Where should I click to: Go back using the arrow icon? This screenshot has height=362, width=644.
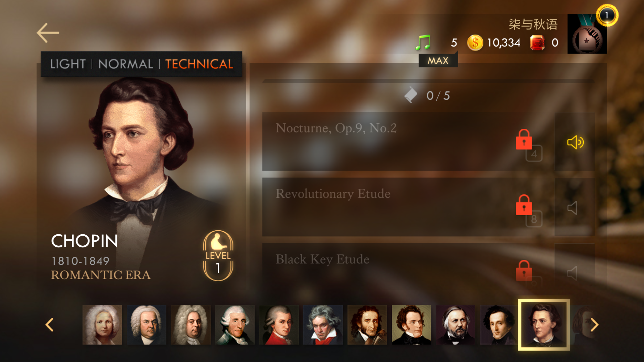[48, 33]
